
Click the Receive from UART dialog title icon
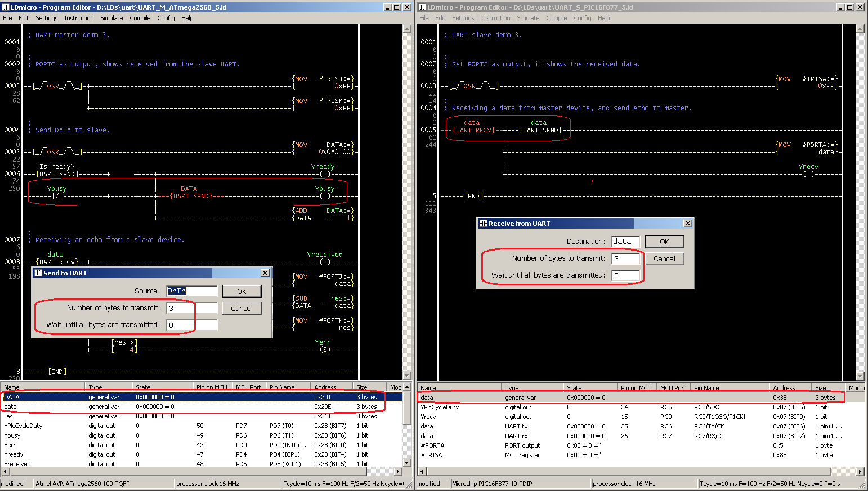[483, 224]
